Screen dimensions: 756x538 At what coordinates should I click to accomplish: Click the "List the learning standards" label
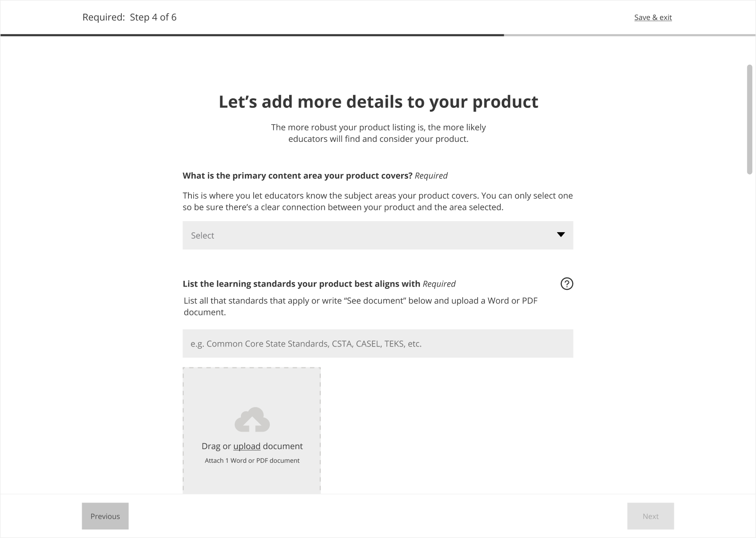tap(301, 284)
